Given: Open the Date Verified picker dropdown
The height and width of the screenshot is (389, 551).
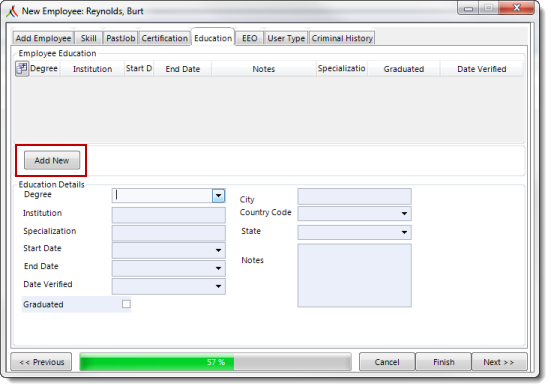Looking at the screenshot, I should click(x=218, y=286).
